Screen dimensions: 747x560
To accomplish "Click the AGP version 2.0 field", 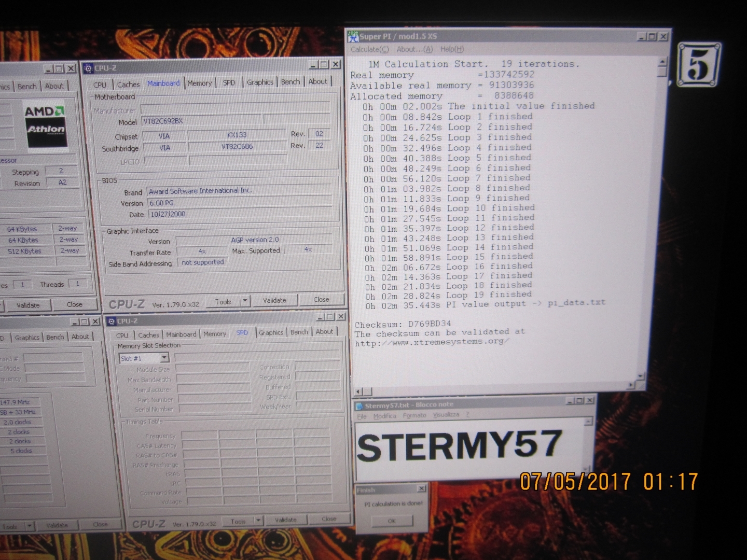I will pos(254,240).
